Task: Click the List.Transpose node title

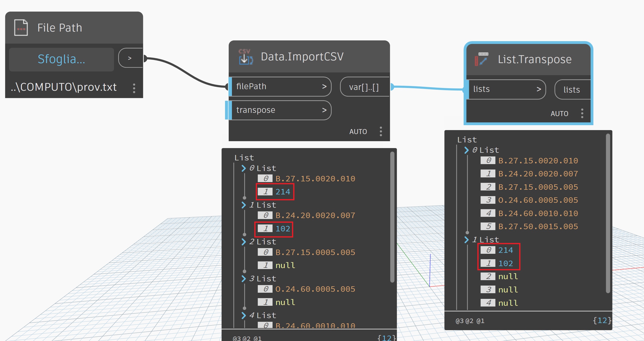Action: (534, 60)
